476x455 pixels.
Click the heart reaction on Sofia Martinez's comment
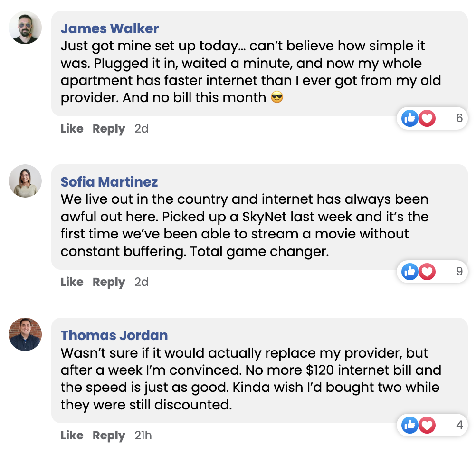click(x=427, y=272)
